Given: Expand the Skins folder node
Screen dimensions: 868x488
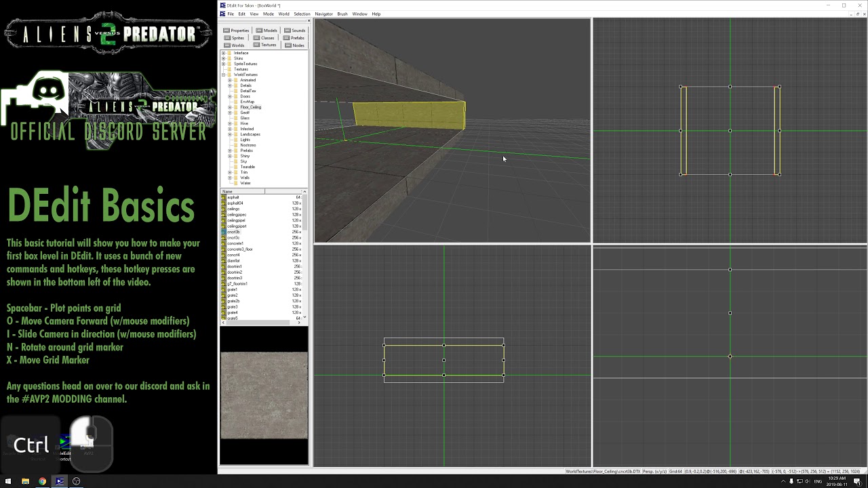Looking at the screenshot, I should [x=223, y=58].
